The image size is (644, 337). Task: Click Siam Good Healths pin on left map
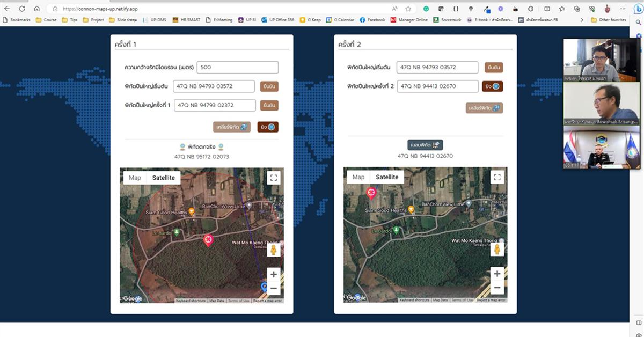click(191, 212)
